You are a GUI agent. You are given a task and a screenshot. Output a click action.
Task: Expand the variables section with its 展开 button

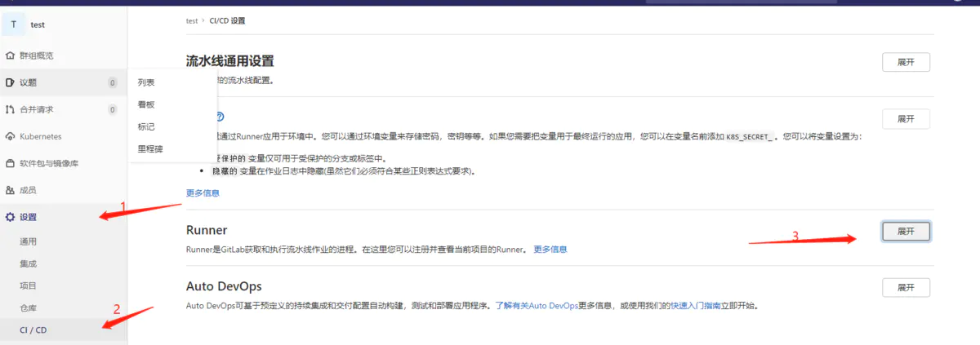(906, 119)
